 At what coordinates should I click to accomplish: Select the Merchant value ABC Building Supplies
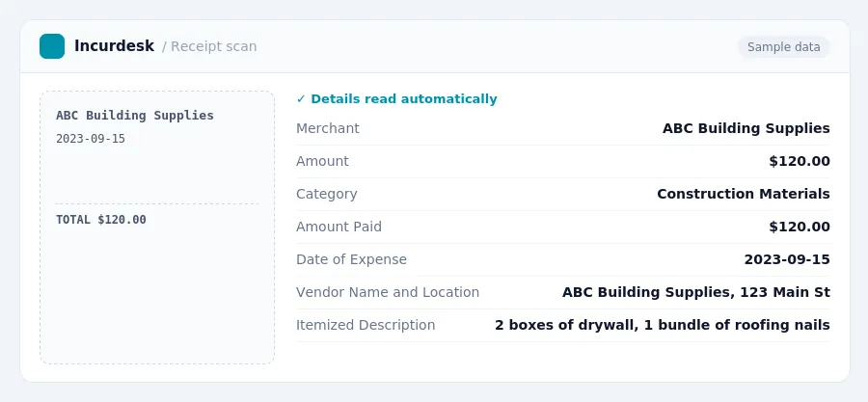(x=746, y=128)
